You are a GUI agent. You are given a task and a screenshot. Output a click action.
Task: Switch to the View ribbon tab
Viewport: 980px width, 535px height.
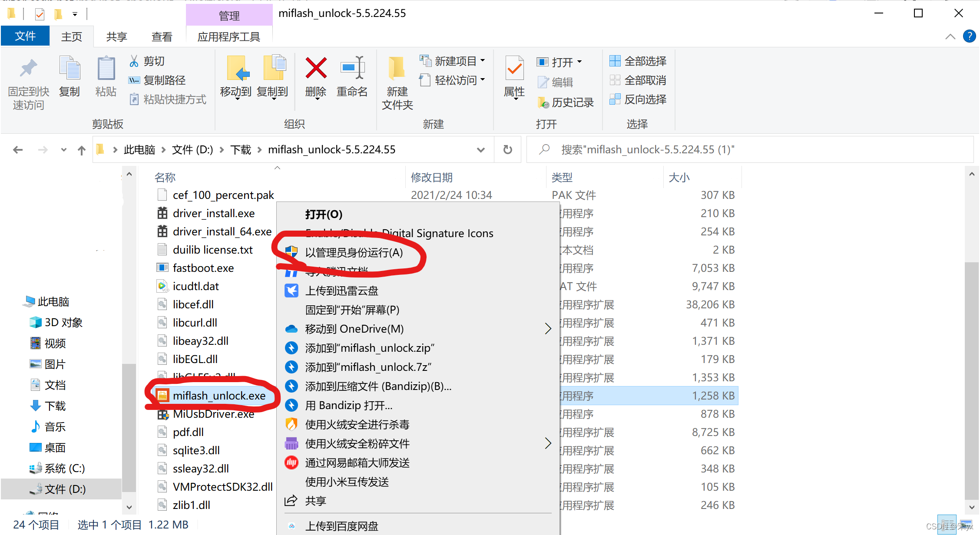[162, 36]
